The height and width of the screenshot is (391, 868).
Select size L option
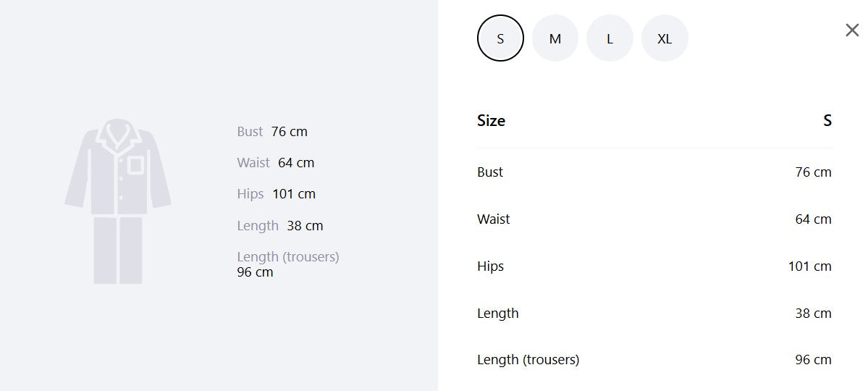pos(610,38)
